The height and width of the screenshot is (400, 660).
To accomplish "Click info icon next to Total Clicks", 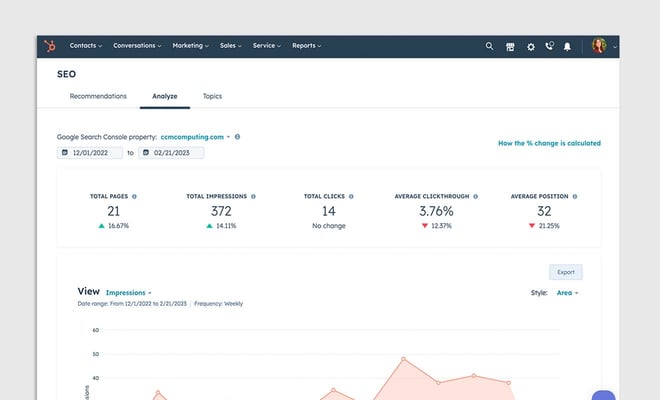I will [x=351, y=197].
